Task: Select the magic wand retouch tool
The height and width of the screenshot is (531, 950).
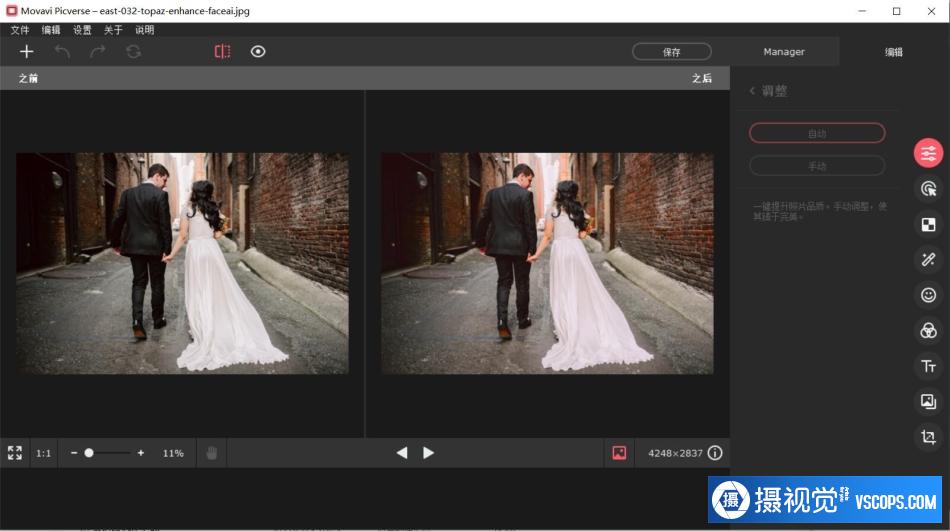Action: tap(928, 260)
